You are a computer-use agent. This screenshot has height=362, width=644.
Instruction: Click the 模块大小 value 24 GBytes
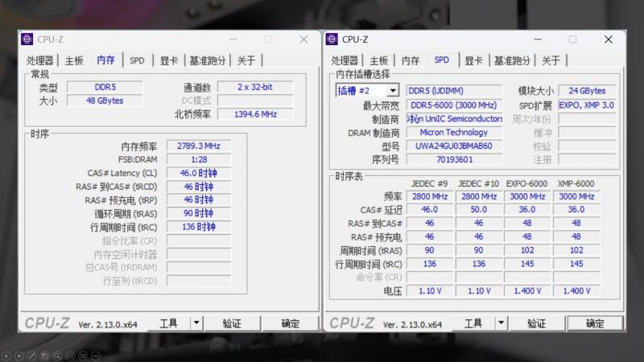[x=587, y=91]
